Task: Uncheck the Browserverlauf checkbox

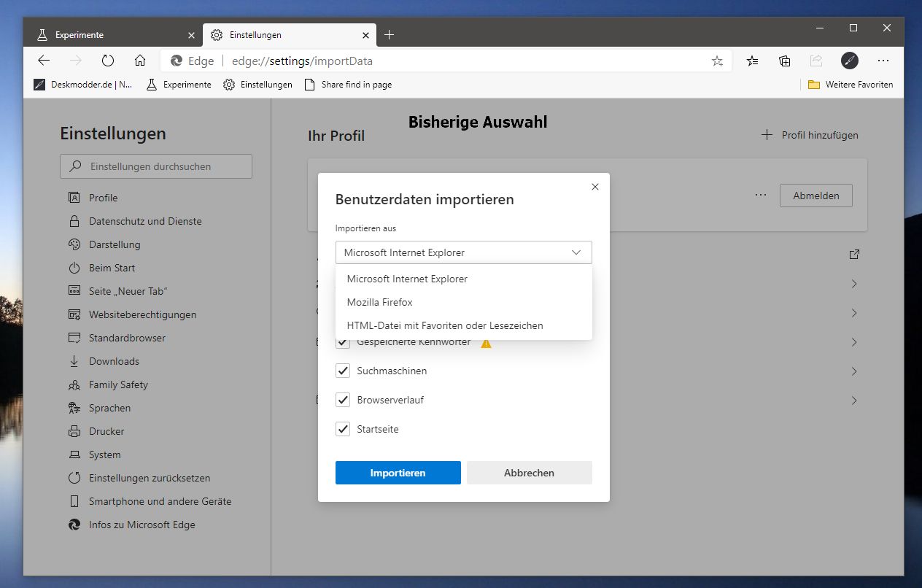Action: [x=343, y=400]
